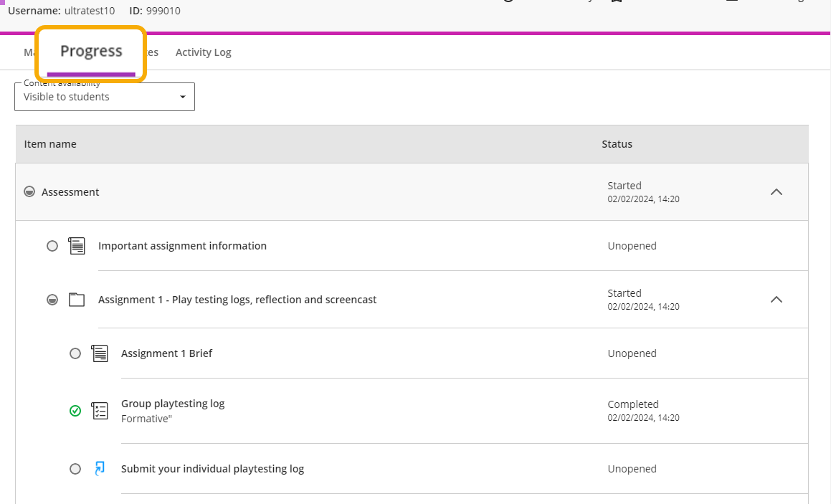Screen dimensions: 831x504
Task: Click the green completed checkmark for Group playtesting log
Action: [75, 411]
